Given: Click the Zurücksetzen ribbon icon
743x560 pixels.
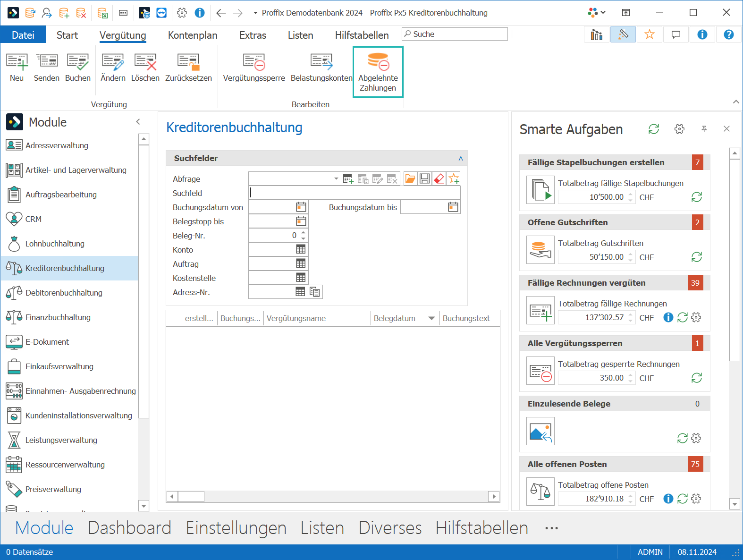Looking at the screenshot, I should coord(188,62).
